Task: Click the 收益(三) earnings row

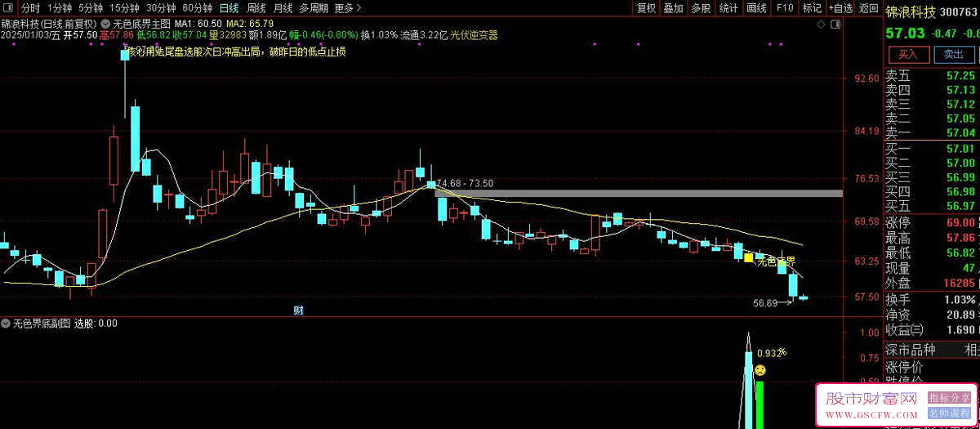Action: (933, 330)
